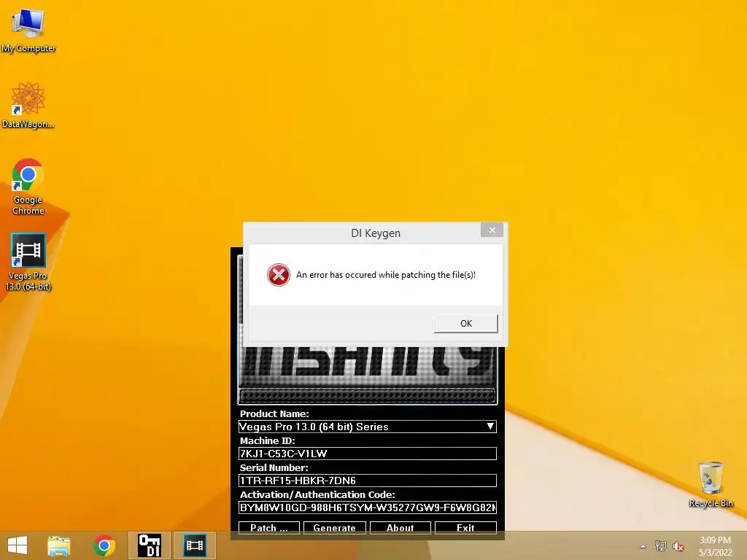Close the DI Keygen error dialog
The width and height of the screenshot is (747, 560).
pyautogui.click(x=492, y=230)
